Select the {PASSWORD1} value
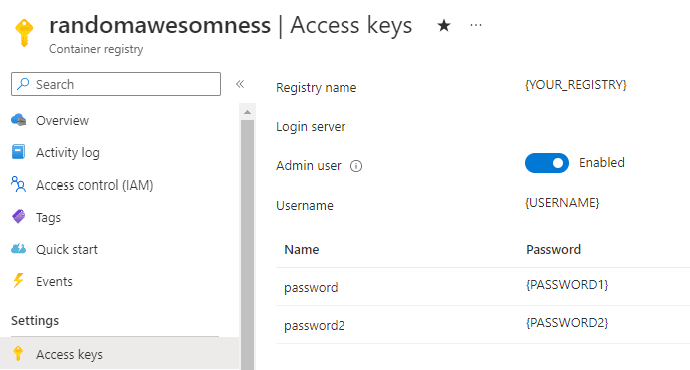 click(567, 285)
